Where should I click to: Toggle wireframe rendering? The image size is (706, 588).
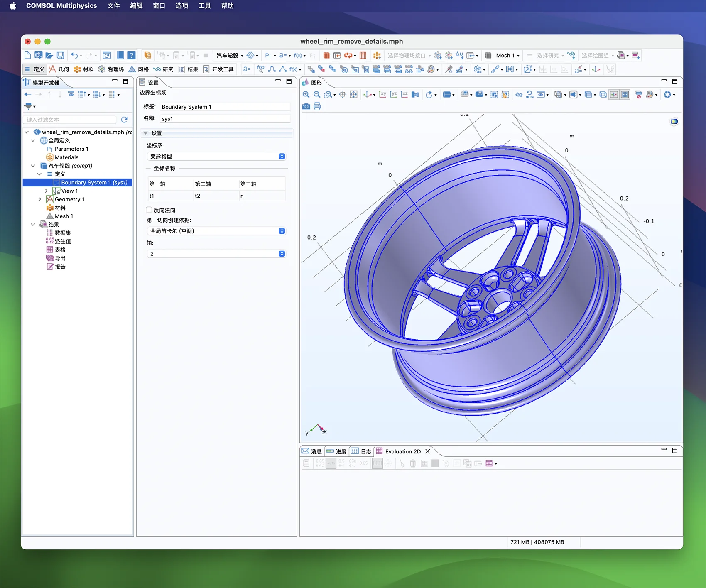coord(603,95)
